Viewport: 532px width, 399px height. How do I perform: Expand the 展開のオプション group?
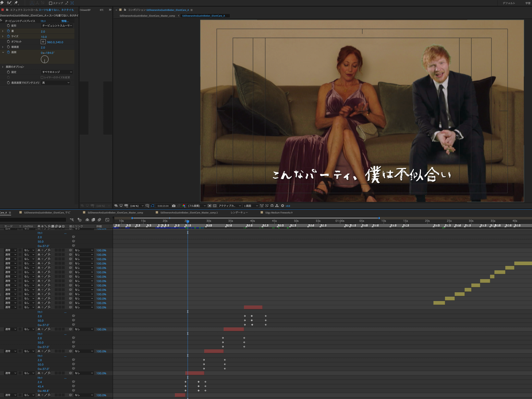pos(3,67)
